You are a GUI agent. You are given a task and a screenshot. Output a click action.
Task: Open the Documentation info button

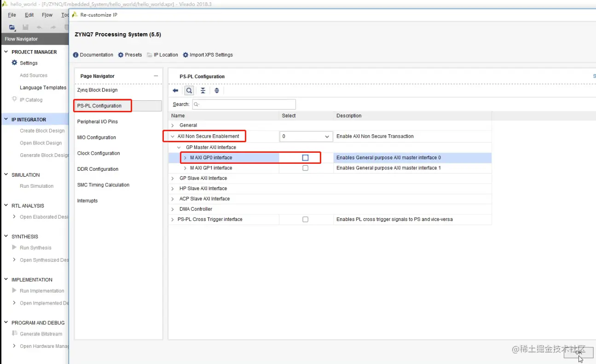(93, 55)
